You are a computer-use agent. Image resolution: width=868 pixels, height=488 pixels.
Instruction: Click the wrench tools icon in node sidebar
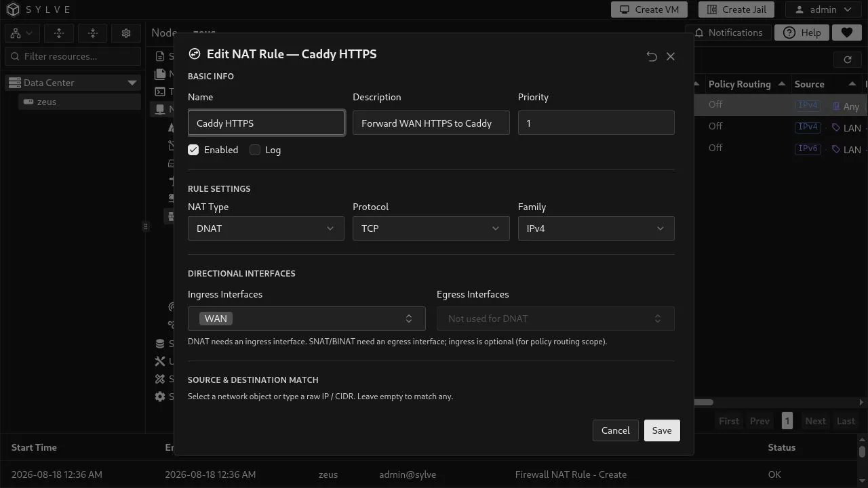coord(160,361)
